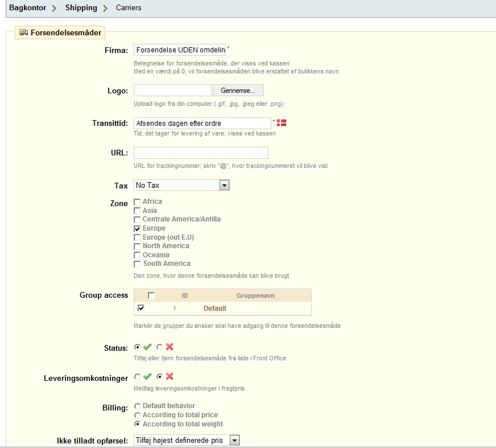Click the red cross in Leveringsomkostninger row
The height and width of the screenshot is (448, 496).
pyautogui.click(x=170, y=376)
